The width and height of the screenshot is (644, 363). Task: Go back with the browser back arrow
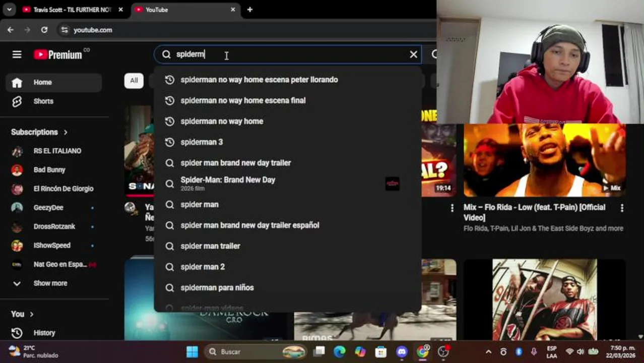(x=11, y=30)
